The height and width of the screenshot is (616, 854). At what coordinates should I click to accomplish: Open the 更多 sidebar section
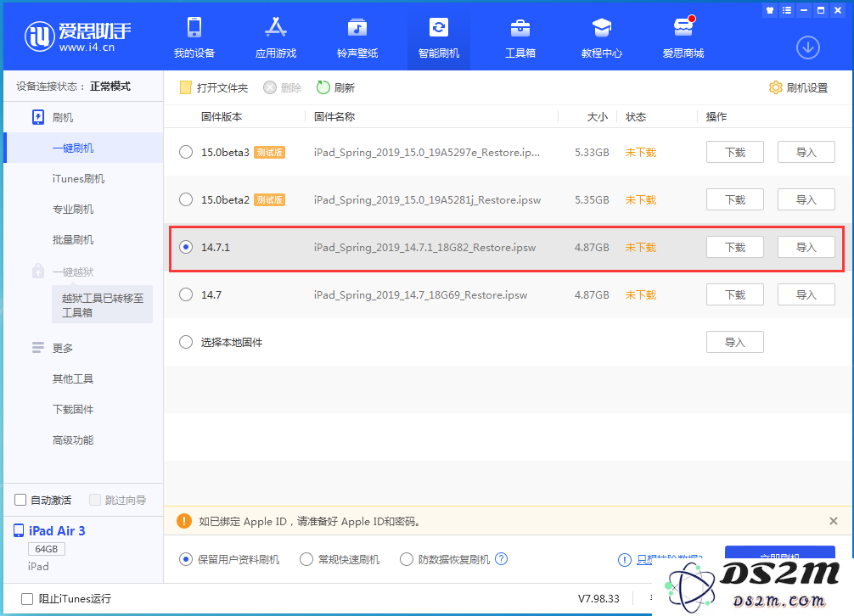pos(53,348)
